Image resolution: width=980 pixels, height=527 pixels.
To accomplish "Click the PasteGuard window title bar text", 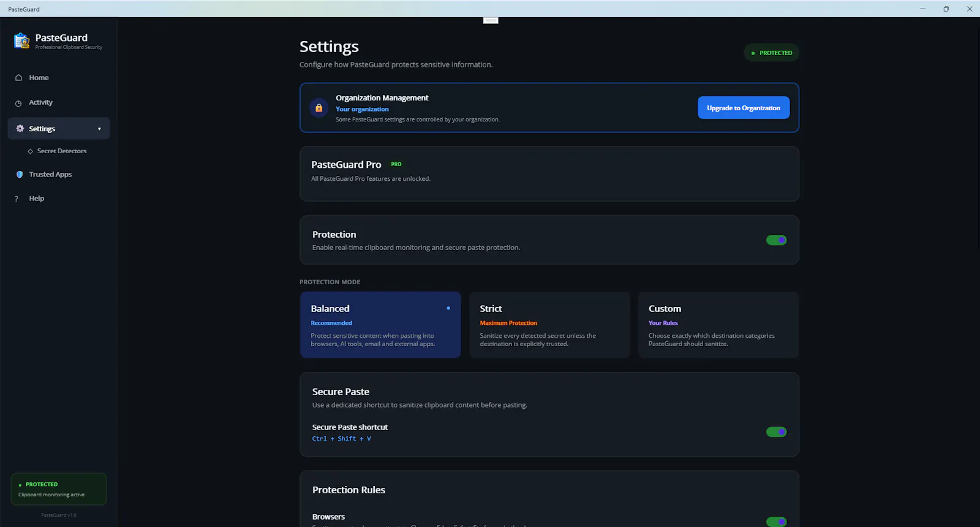I will tap(24, 9).
